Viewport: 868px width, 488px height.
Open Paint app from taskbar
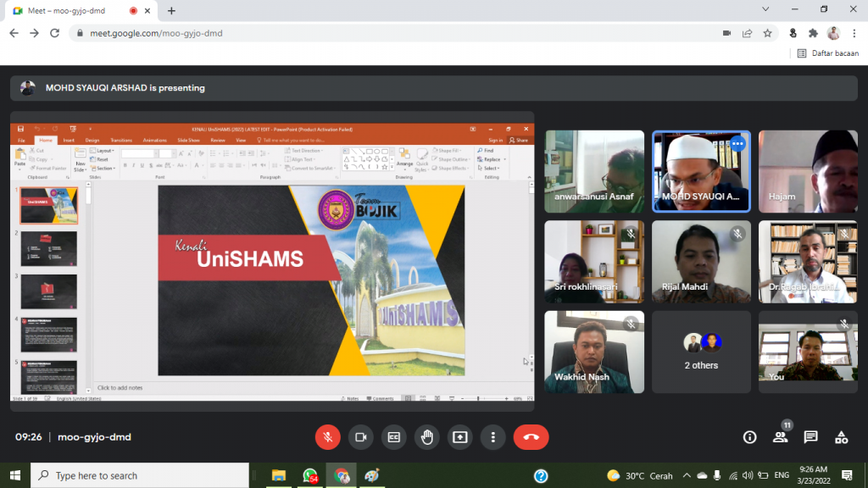(372, 475)
